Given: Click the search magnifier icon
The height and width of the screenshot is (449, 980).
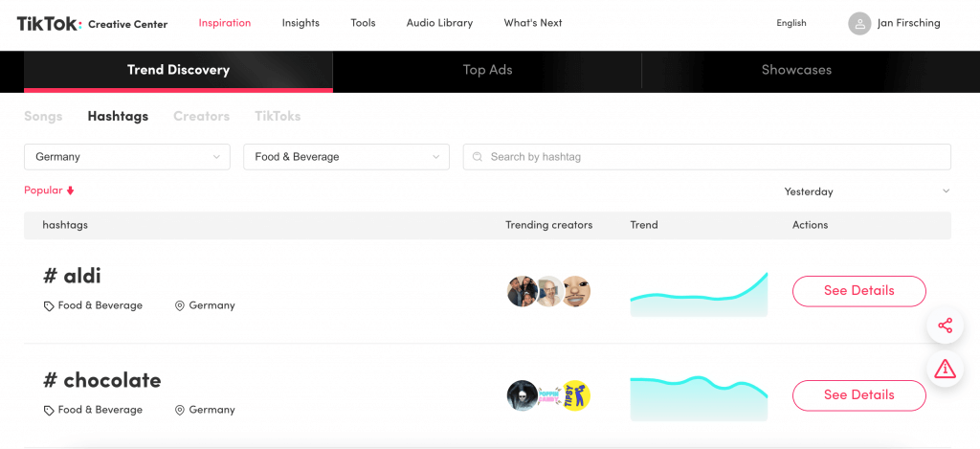Looking at the screenshot, I should [x=478, y=157].
